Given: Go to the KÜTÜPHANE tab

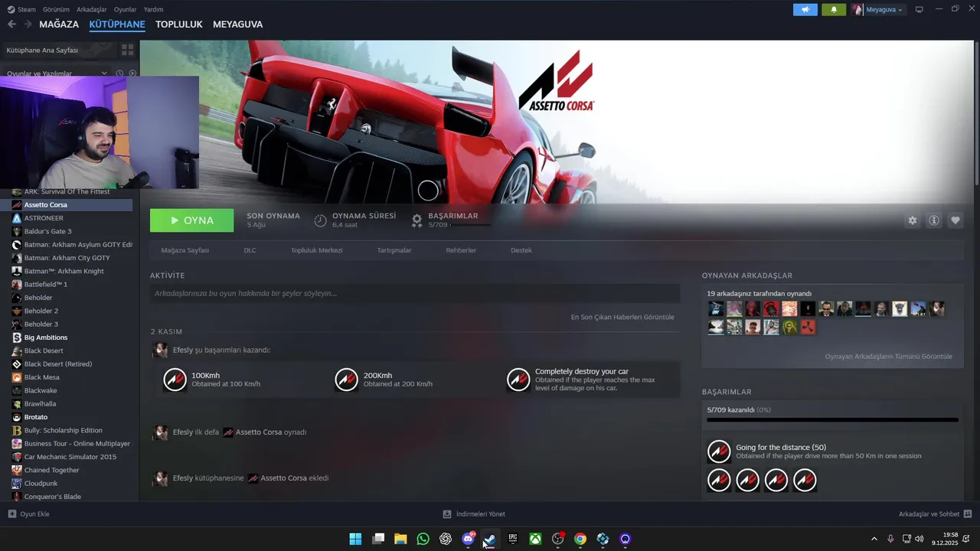Looking at the screenshot, I should (x=117, y=24).
